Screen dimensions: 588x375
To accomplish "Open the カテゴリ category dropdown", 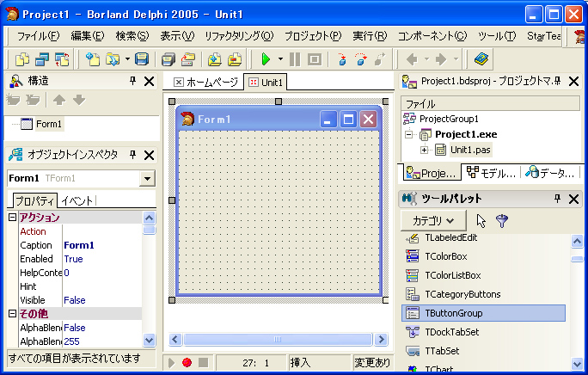I will point(433,221).
